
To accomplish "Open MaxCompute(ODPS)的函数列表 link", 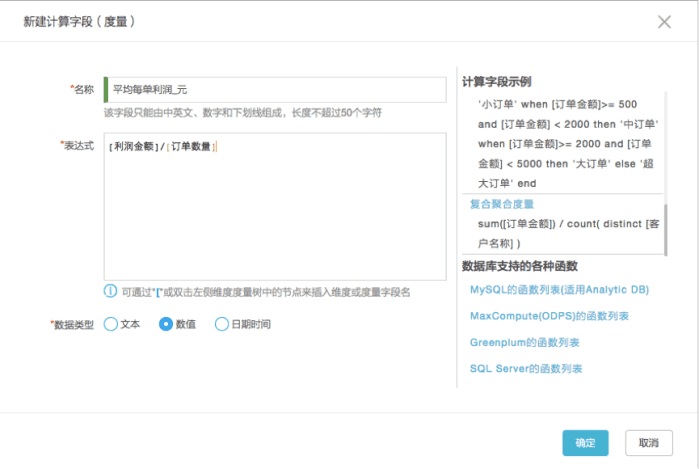I will [x=549, y=316].
